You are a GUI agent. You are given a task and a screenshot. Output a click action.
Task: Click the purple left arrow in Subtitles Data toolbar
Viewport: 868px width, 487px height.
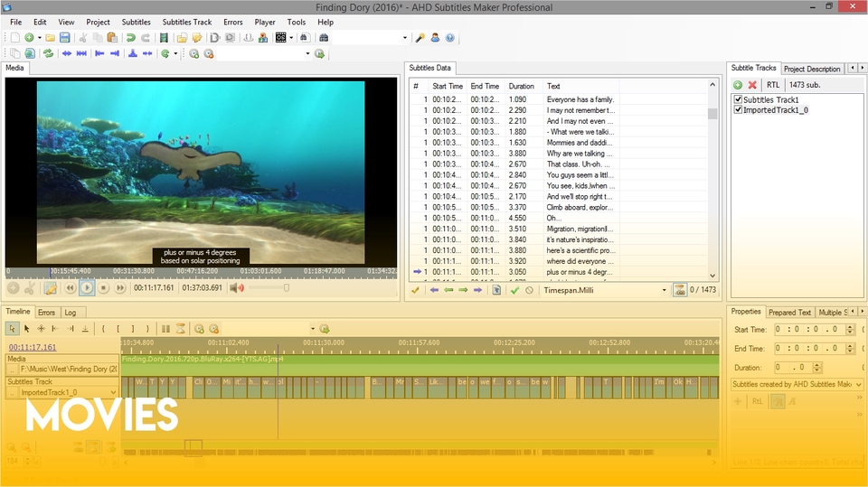coord(434,290)
